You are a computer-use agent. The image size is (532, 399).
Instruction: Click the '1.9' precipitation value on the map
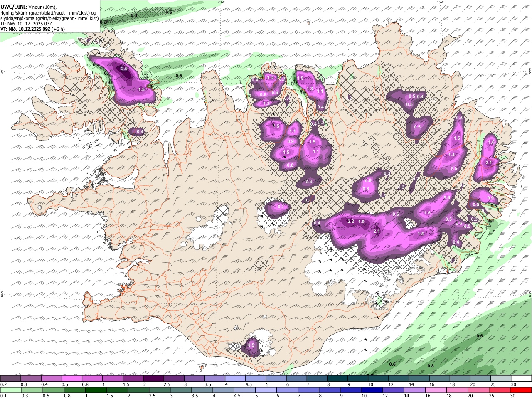click(x=361, y=222)
